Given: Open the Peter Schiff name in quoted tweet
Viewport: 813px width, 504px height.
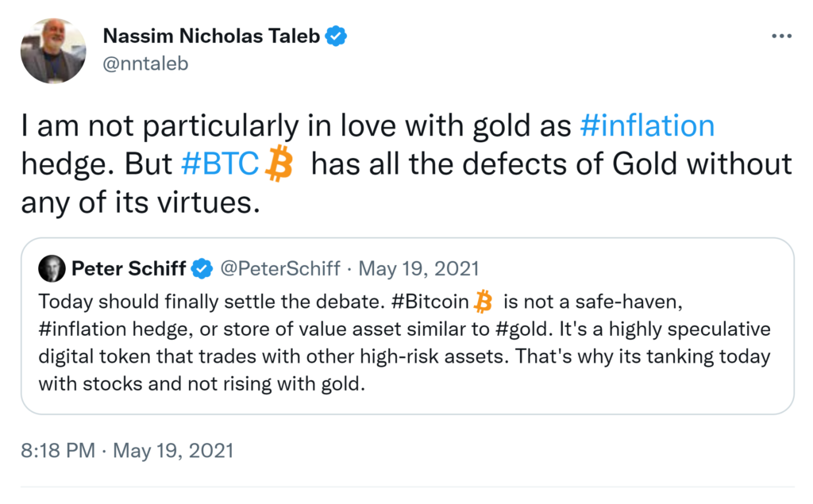Looking at the screenshot, I should pos(129,269).
